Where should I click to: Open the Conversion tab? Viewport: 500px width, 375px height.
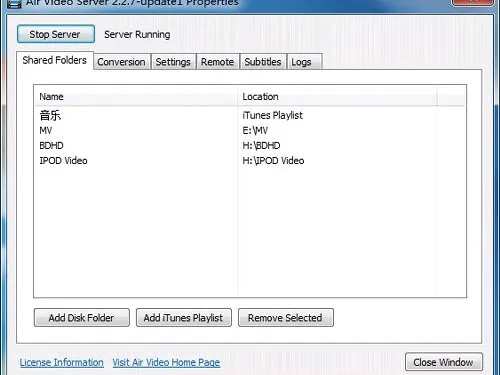(x=122, y=62)
